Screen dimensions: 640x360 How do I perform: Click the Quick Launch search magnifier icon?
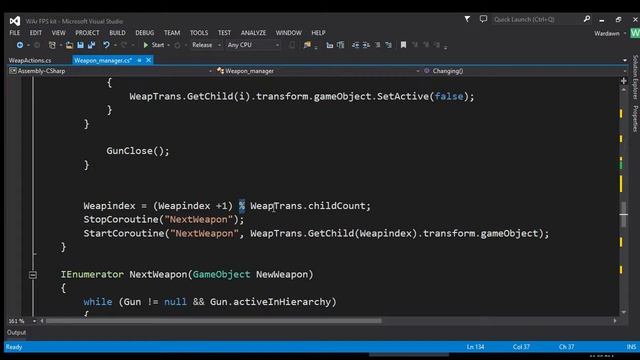point(587,19)
